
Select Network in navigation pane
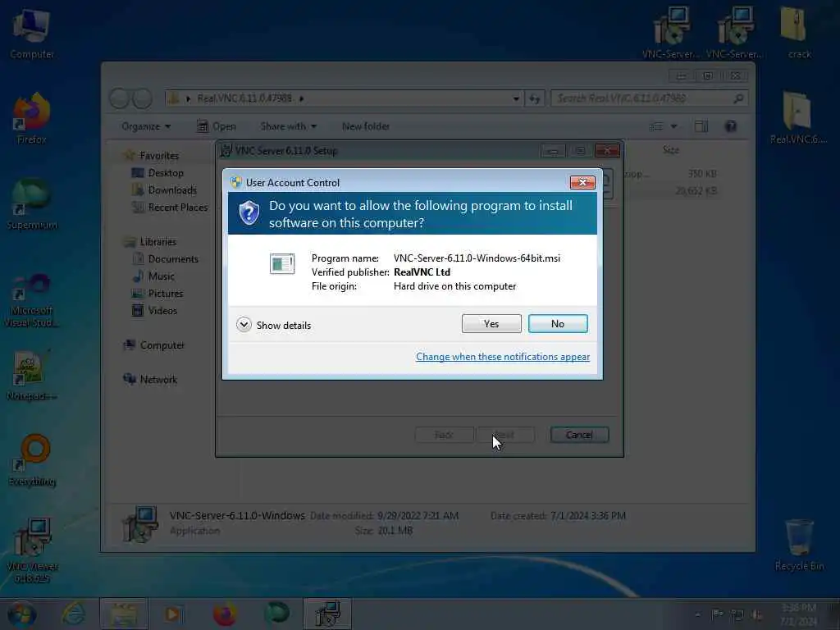coord(158,379)
